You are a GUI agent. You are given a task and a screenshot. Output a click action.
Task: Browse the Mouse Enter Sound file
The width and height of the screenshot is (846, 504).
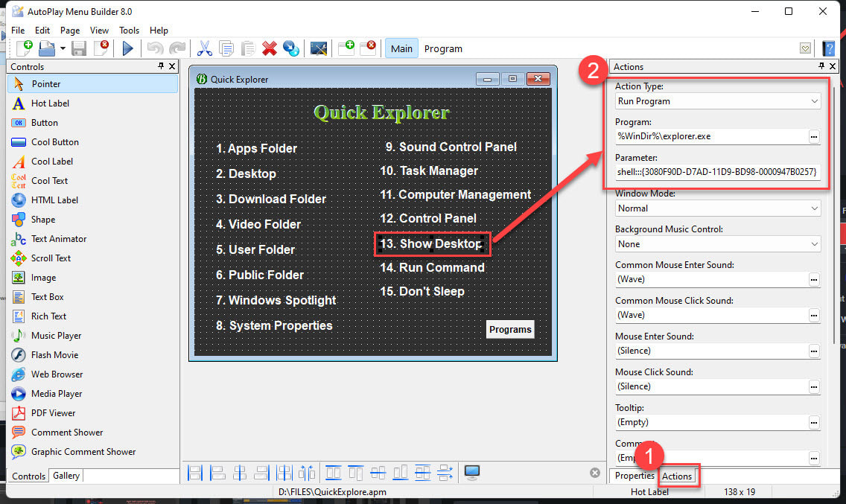tap(814, 351)
